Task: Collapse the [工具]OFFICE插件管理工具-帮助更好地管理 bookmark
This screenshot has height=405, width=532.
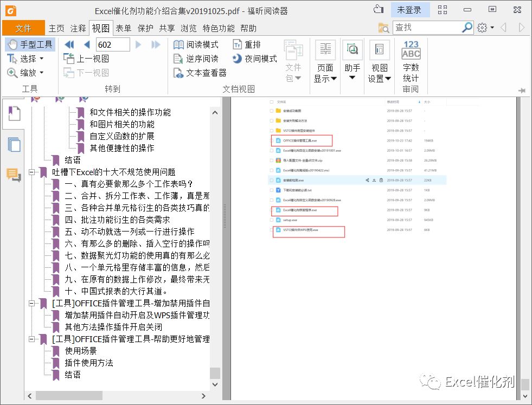Action: [x=31, y=339]
